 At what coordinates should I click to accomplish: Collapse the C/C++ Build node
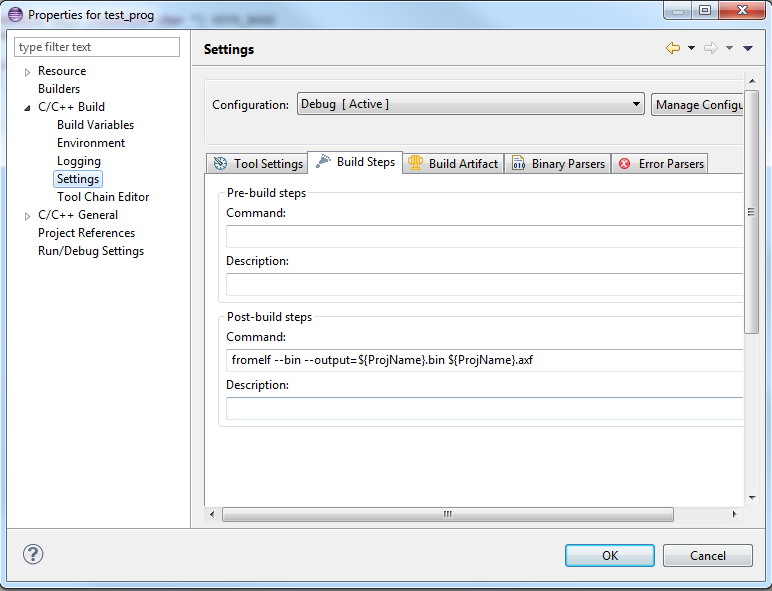(28, 107)
